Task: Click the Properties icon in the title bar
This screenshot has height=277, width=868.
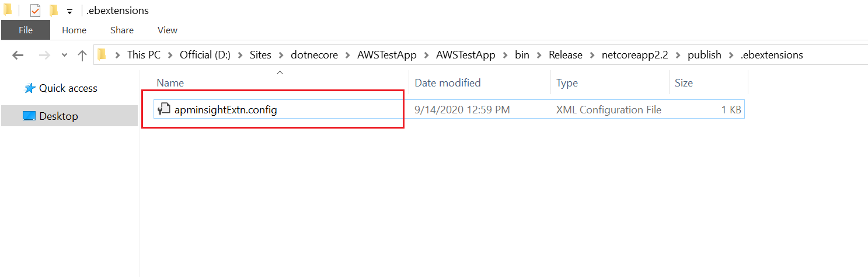Action: [x=35, y=11]
